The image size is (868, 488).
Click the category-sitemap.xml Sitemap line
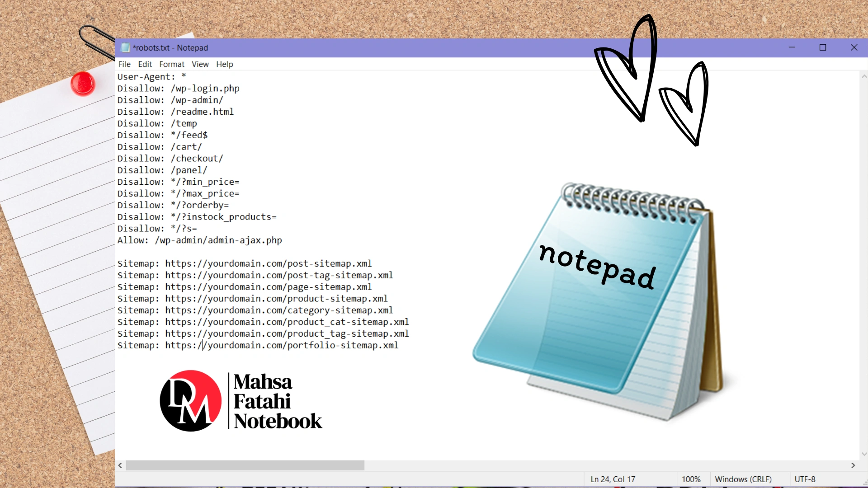pos(255,310)
